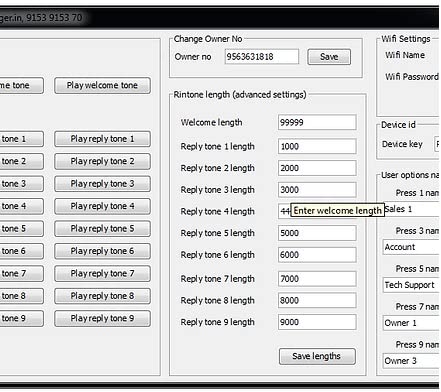Click the Welcome length label
Viewport: 441px width, 392px height.
pyautogui.click(x=211, y=122)
